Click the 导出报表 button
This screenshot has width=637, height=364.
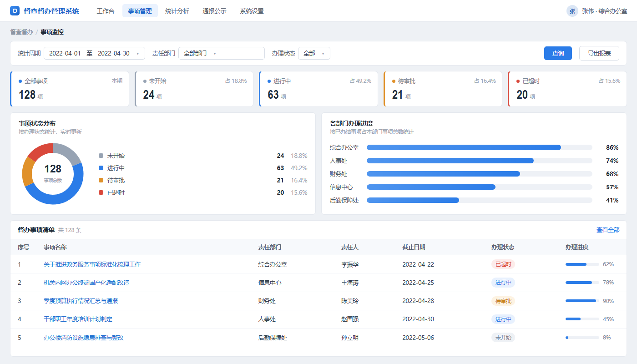click(x=599, y=53)
